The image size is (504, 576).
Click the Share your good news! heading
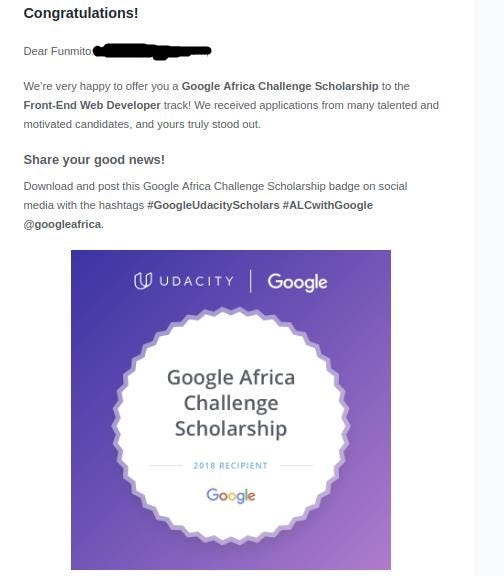(x=94, y=160)
